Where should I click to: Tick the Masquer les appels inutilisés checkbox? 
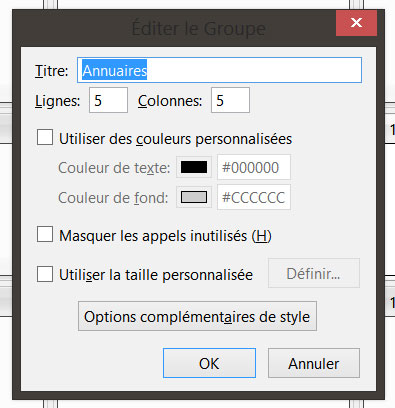coord(45,234)
